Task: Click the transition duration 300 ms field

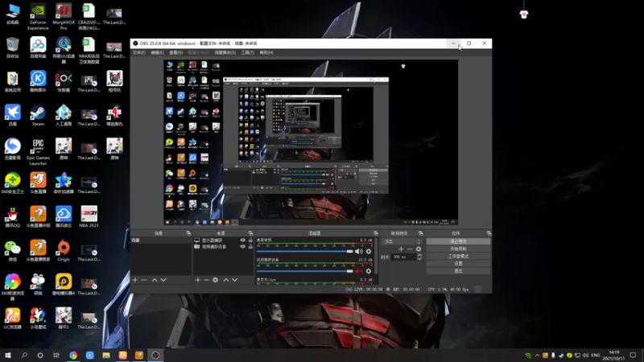Action: 403,257
